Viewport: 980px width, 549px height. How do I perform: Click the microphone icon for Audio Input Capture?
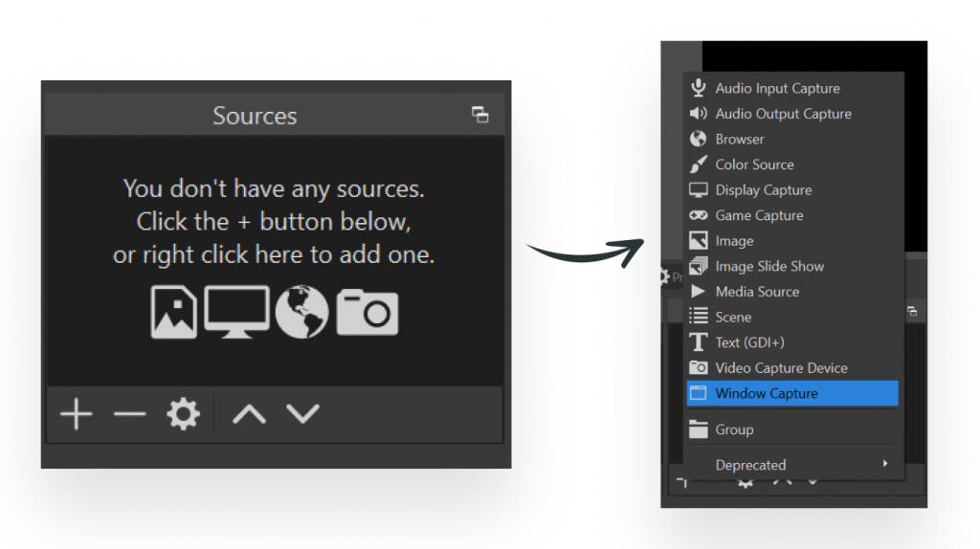698,88
